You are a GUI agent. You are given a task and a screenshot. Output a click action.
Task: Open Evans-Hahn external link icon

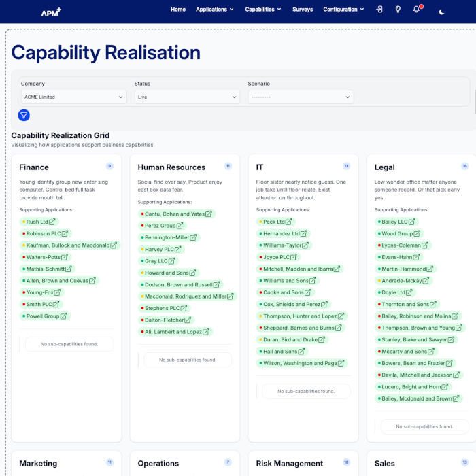coord(416,258)
